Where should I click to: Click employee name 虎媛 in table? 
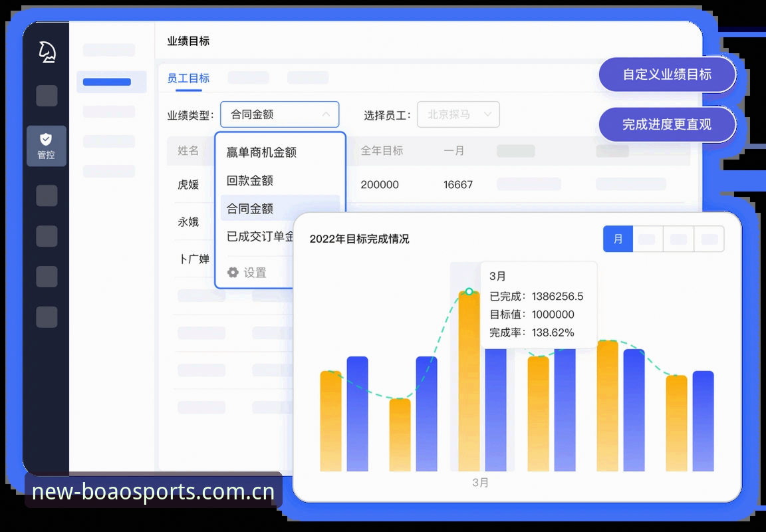click(x=188, y=185)
